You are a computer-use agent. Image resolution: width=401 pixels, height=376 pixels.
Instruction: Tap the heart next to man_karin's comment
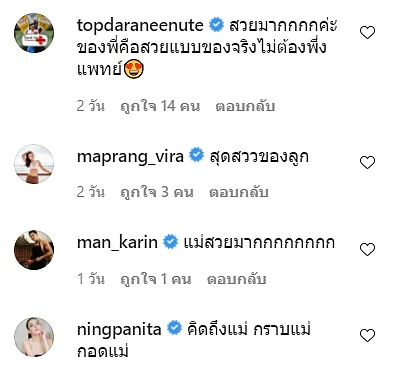(x=368, y=249)
